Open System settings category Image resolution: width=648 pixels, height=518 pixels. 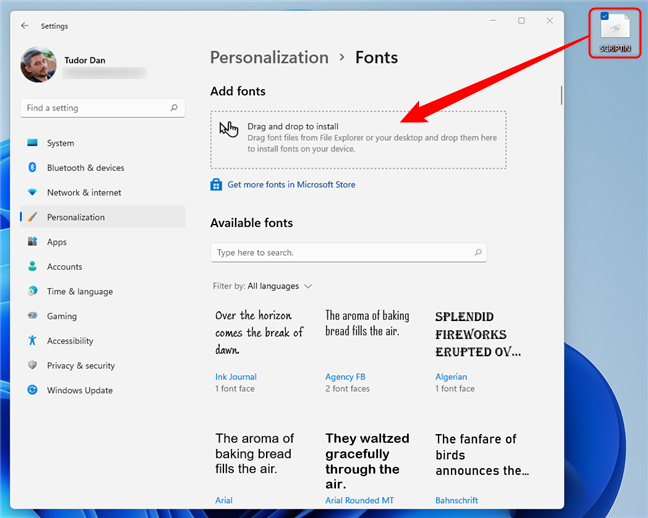(102, 143)
